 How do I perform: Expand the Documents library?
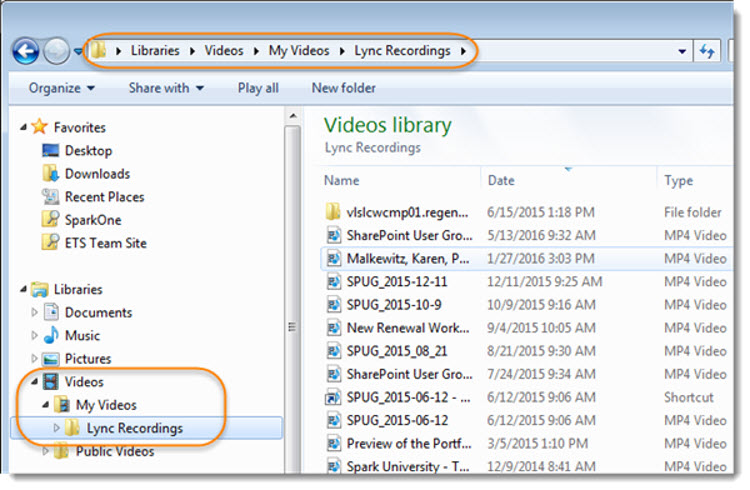34,312
